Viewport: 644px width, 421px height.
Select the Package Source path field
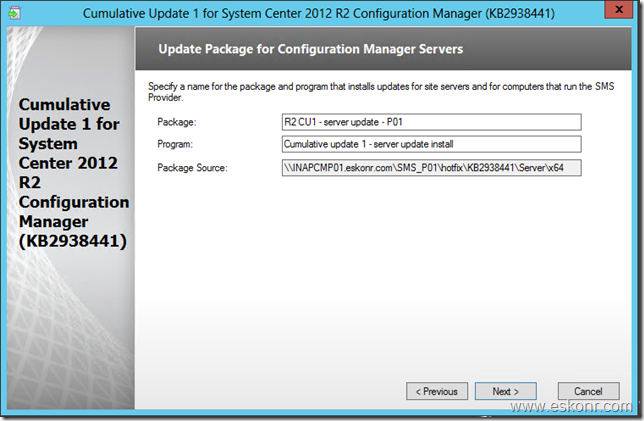point(431,168)
